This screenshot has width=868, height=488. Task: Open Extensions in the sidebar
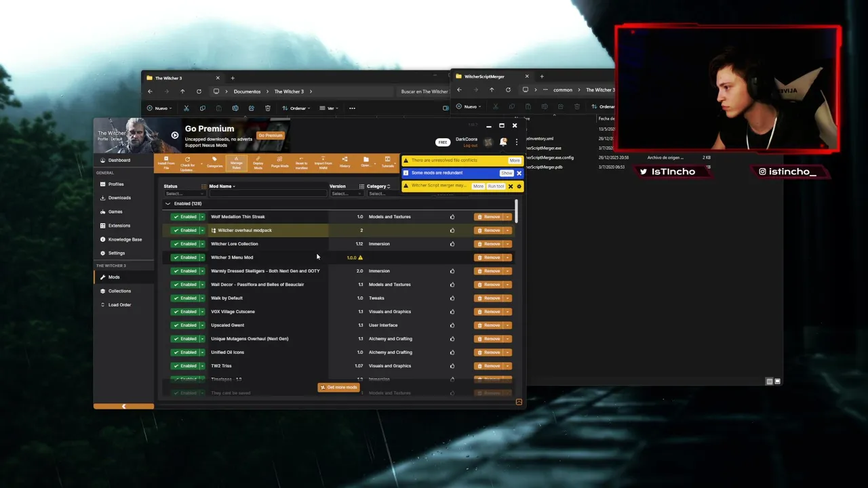coord(123,226)
